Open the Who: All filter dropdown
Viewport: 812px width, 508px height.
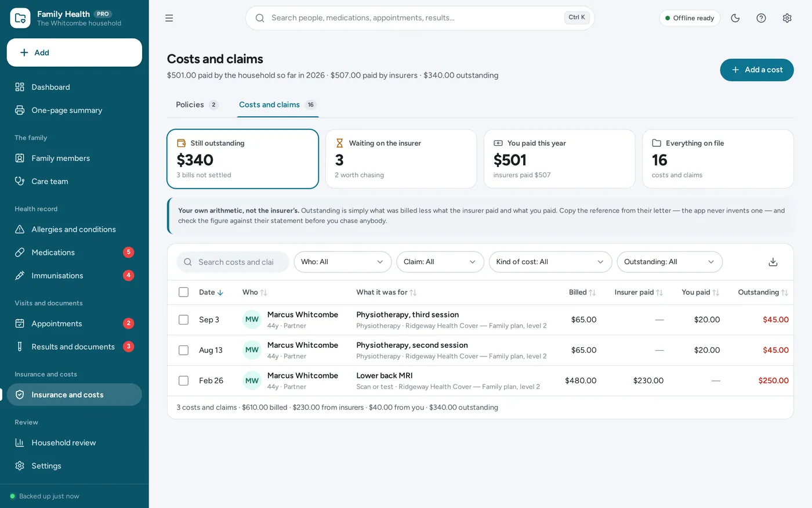tap(343, 262)
